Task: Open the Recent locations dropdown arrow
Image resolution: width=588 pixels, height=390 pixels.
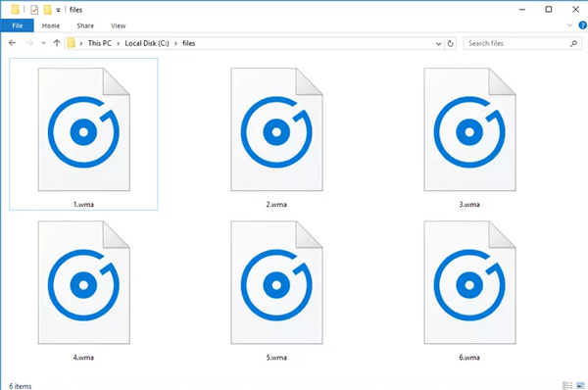Action: click(x=43, y=43)
